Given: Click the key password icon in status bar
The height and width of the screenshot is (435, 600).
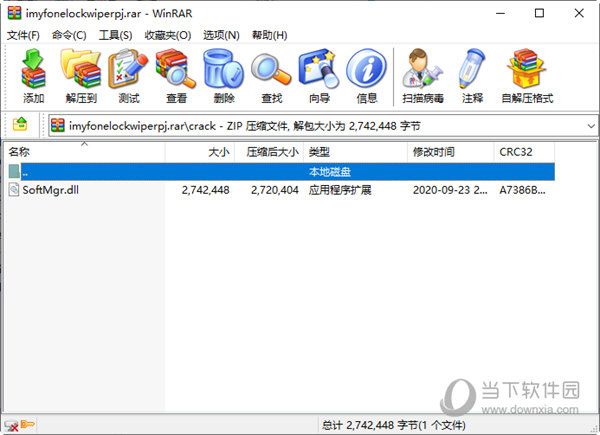Looking at the screenshot, I should click(28, 424).
